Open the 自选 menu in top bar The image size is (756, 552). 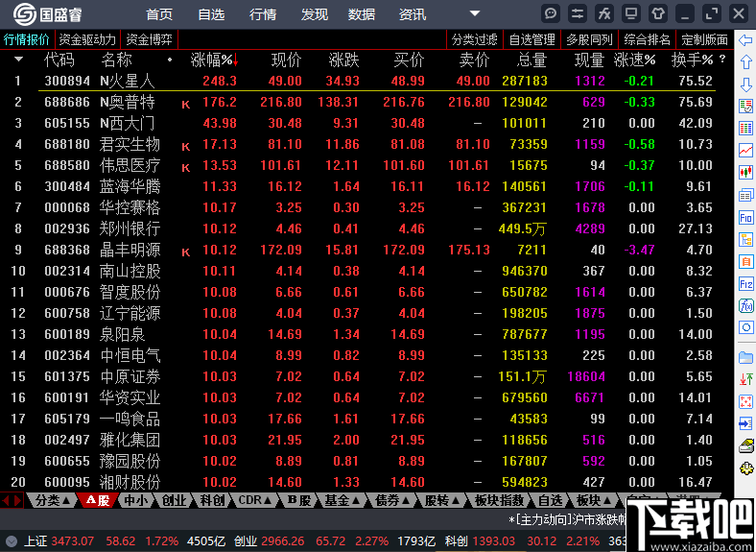click(x=211, y=14)
